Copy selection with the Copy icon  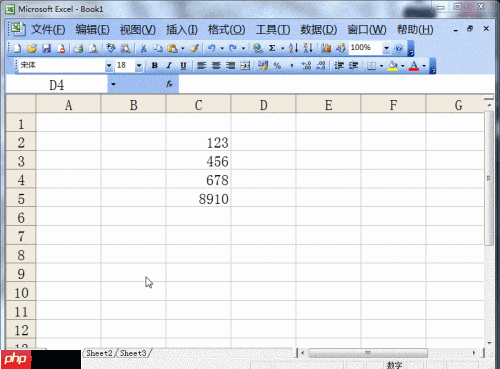[158, 48]
